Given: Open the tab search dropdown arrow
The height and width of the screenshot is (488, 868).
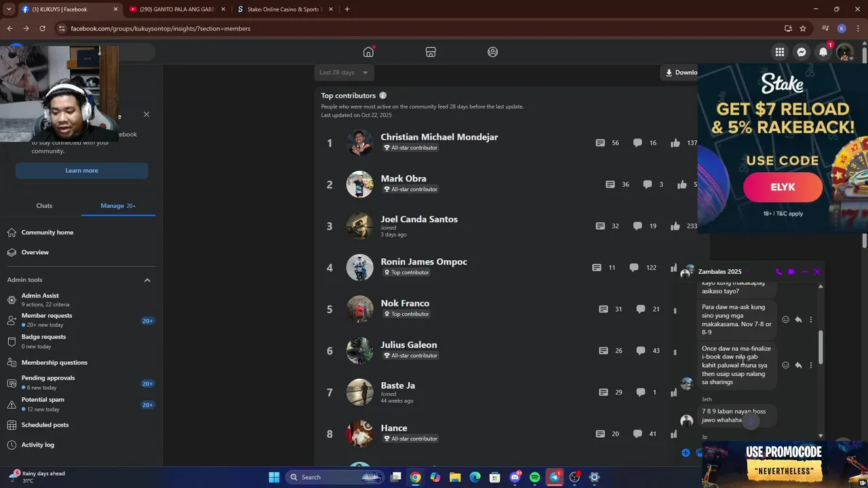Looking at the screenshot, I should point(9,9).
